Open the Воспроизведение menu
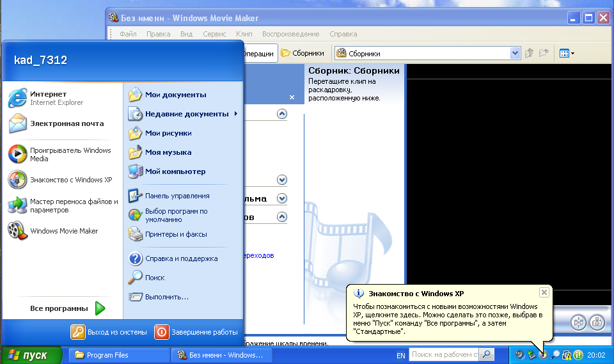 coord(290,34)
